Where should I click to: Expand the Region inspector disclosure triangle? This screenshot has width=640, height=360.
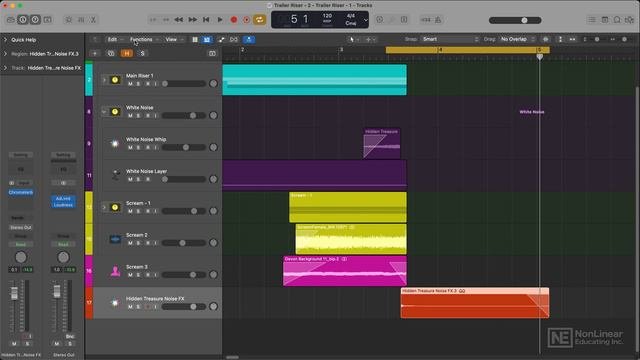pos(5,53)
